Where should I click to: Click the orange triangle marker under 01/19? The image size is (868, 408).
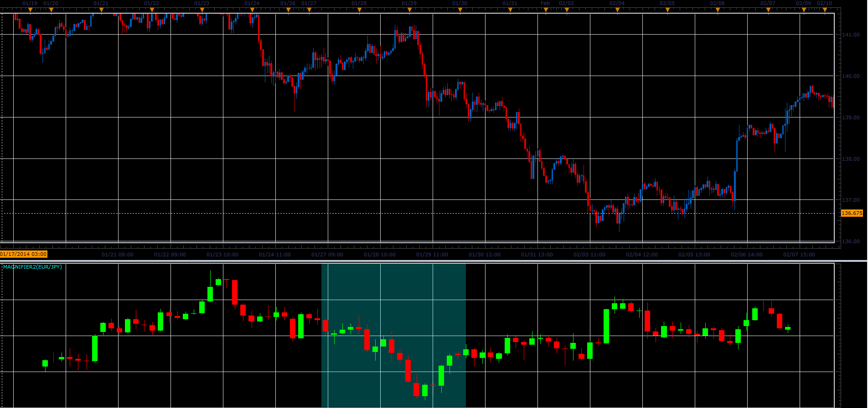coord(30,10)
